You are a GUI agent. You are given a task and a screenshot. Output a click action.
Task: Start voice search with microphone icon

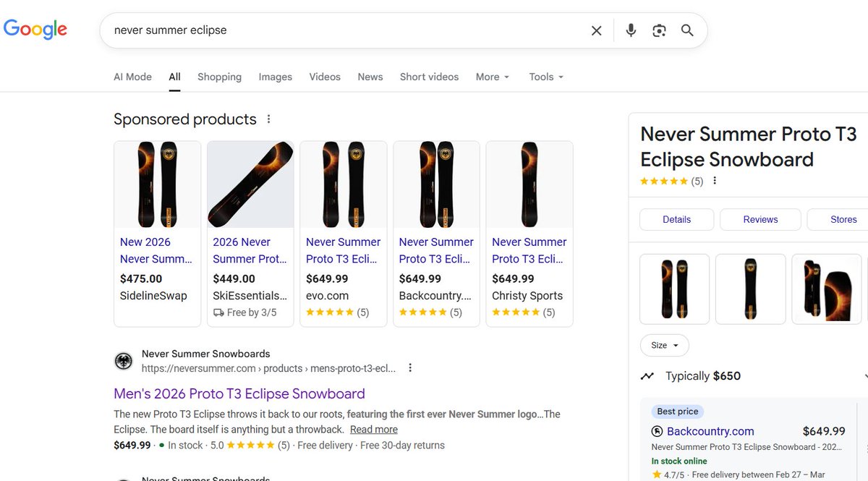coord(631,30)
